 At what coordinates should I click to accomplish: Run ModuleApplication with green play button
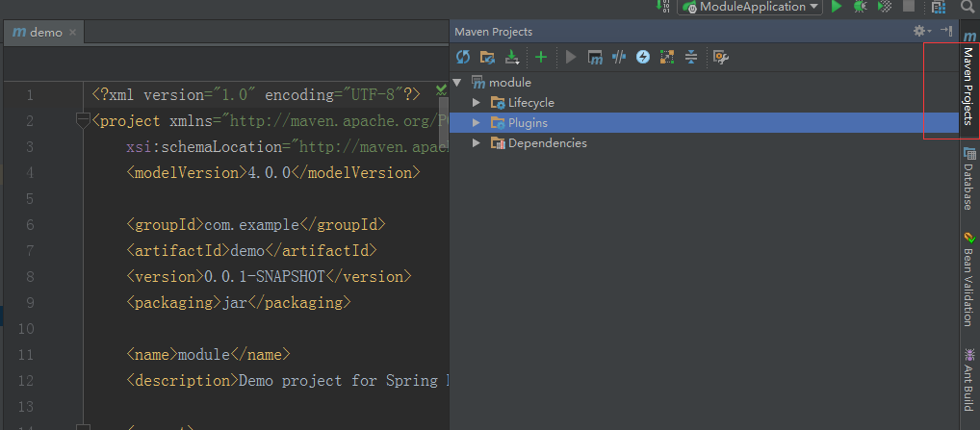click(x=837, y=6)
